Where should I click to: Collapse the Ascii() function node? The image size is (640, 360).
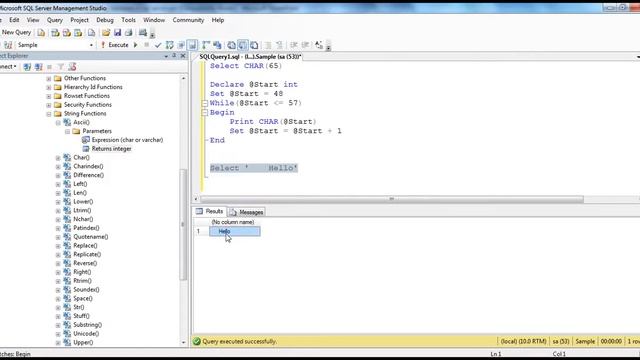pyautogui.click(x=58, y=122)
